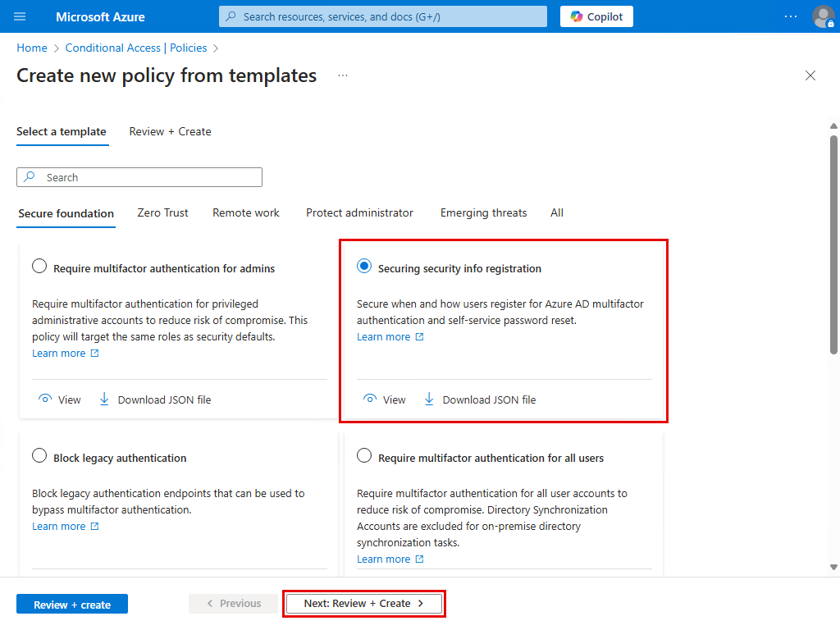Go to Home breadcrumb

point(32,48)
